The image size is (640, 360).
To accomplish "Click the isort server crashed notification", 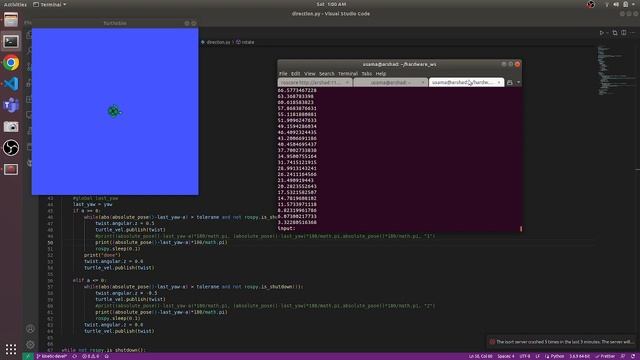I will pos(562,342).
